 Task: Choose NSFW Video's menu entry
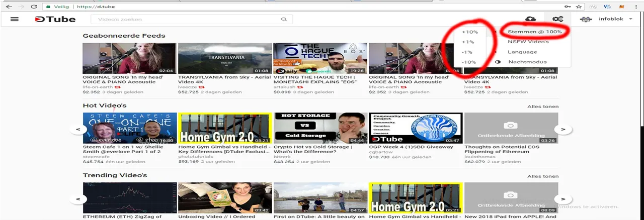coord(528,42)
